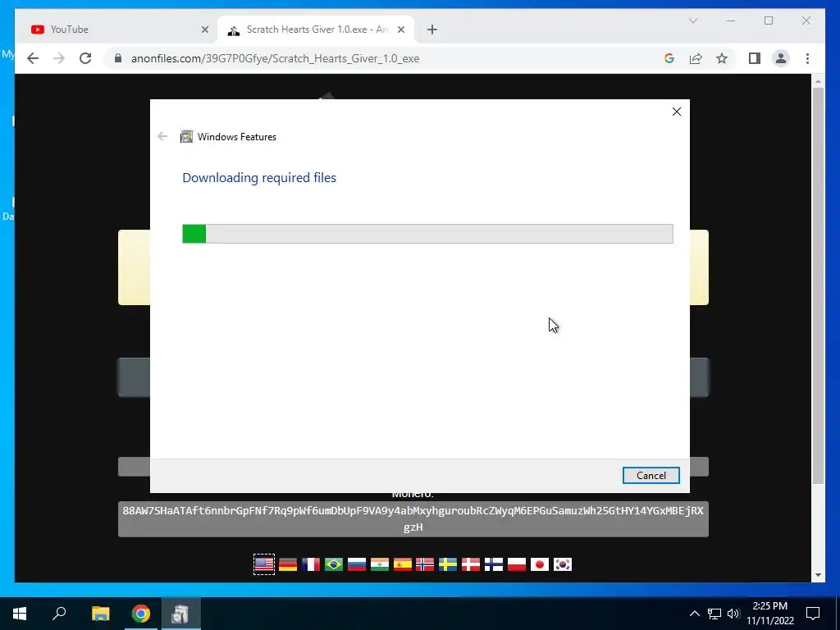Select the Russian flag language
This screenshot has width=840, height=630.
[x=357, y=564]
